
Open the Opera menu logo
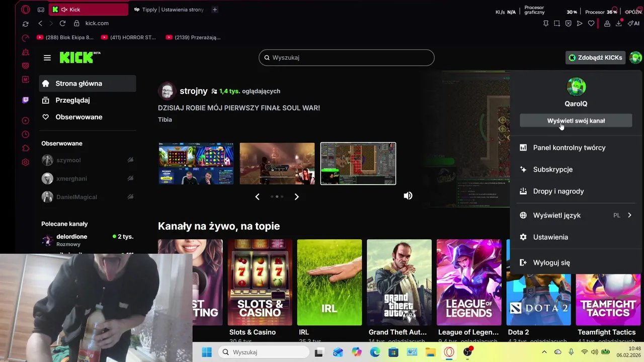pos(26,10)
